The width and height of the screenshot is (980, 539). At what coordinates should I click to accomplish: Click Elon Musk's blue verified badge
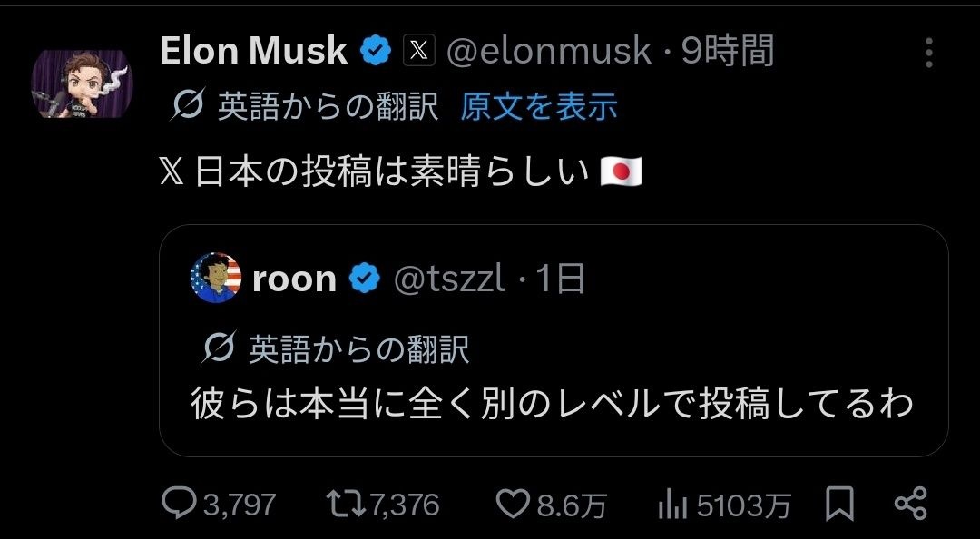(374, 52)
